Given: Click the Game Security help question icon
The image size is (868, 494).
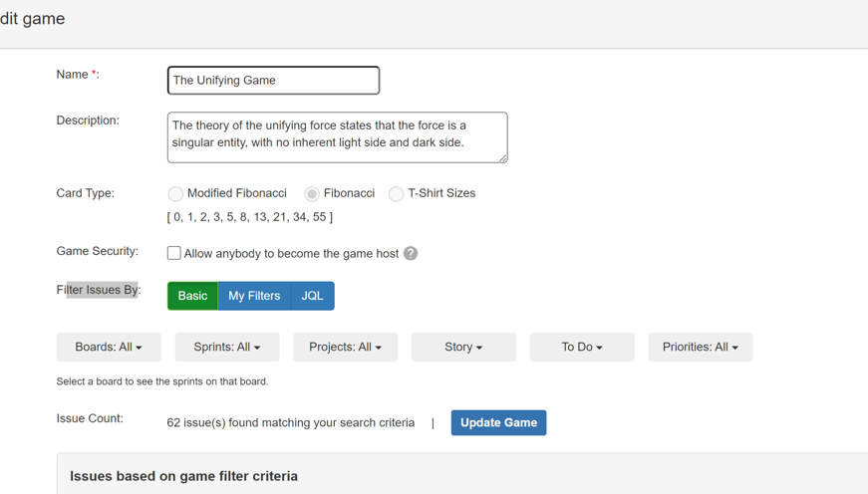Looking at the screenshot, I should click(411, 254).
